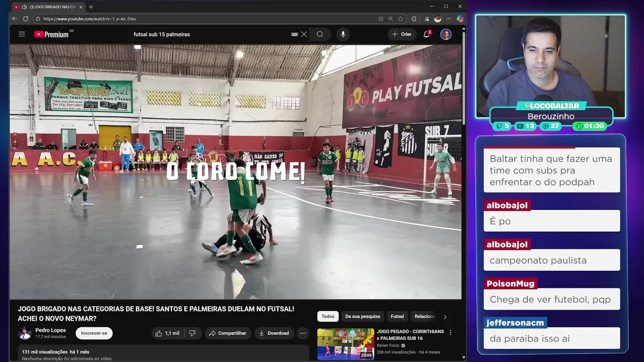Select the Relacionados filter chip
Viewport: 644px width, 362px height.
[x=425, y=316]
